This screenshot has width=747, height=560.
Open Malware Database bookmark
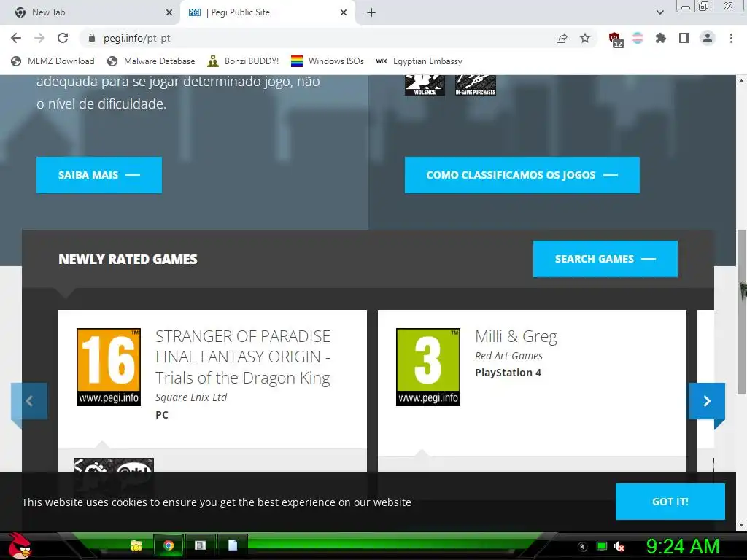click(x=152, y=61)
